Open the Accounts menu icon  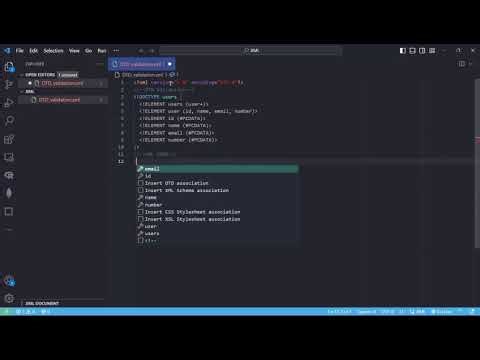(x=9, y=281)
